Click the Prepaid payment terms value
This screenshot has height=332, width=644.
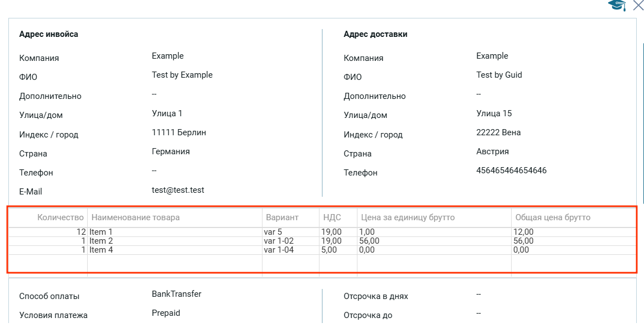pos(166,313)
